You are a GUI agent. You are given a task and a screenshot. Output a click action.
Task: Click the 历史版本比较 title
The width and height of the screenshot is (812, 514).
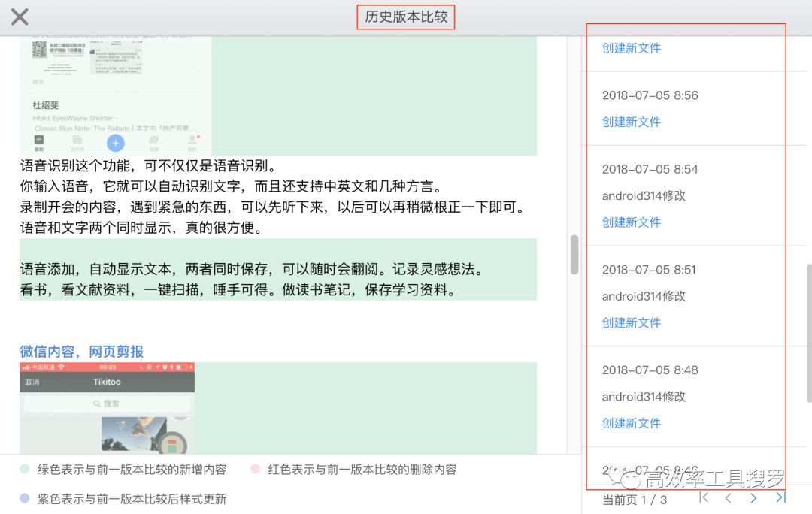point(406,17)
